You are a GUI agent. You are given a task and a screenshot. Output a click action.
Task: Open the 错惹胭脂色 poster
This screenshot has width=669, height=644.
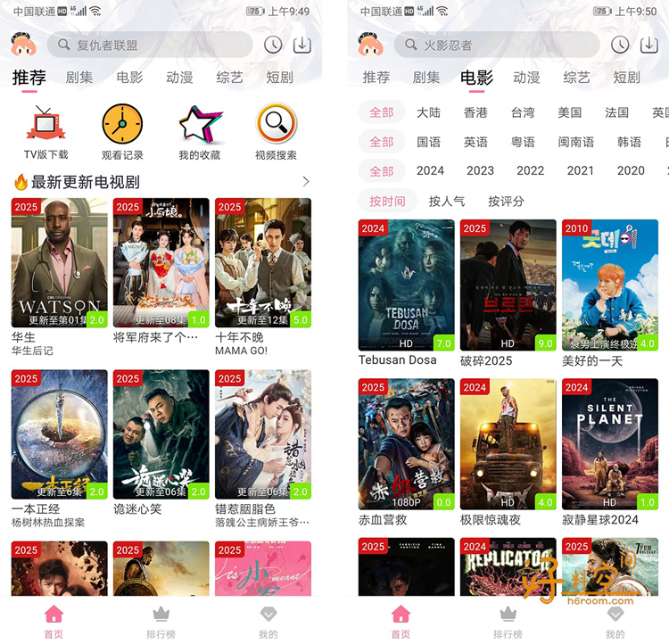click(263, 434)
